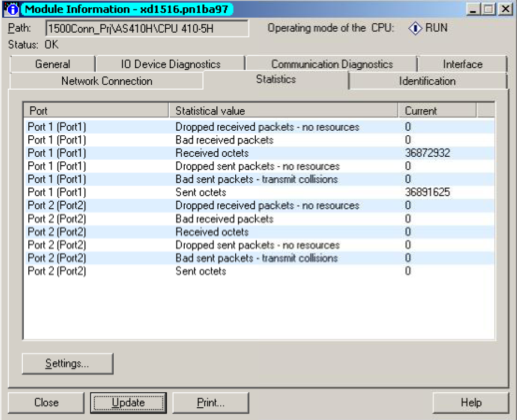Show the Identification tab
Screen dimensions: 517x420
(427, 81)
